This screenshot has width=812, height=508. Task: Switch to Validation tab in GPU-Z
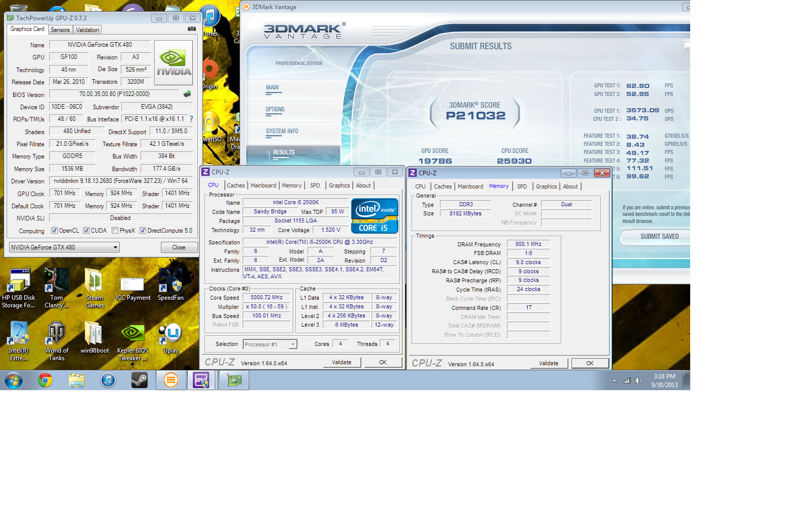point(88,30)
